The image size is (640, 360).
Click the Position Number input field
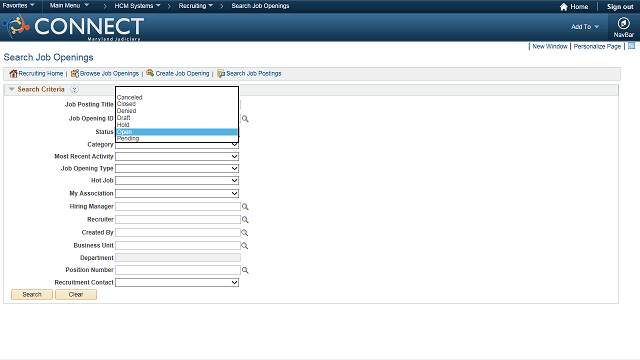click(x=178, y=270)
